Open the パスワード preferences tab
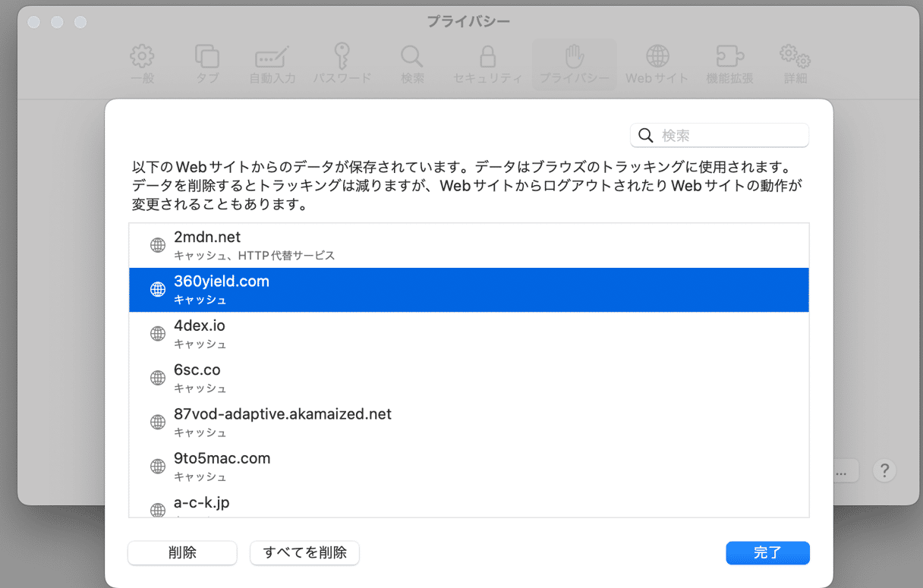This screenshot has height=588, width=923. point(342,64)
